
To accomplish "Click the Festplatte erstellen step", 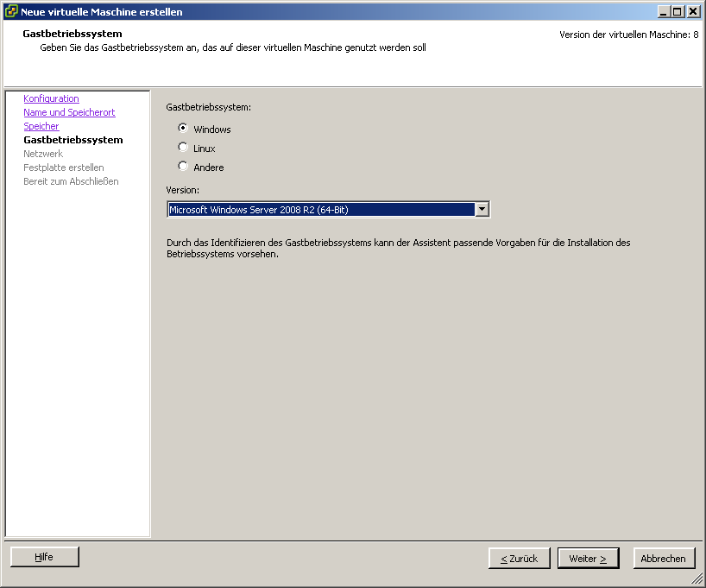I will [x=63, y=168].
